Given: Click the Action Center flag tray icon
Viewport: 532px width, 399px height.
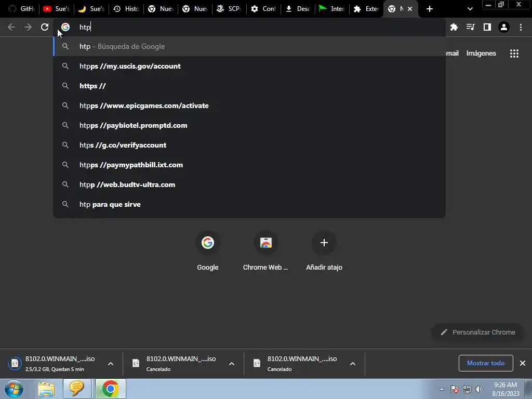Looking at the screenshot, I should coord(454,389).
